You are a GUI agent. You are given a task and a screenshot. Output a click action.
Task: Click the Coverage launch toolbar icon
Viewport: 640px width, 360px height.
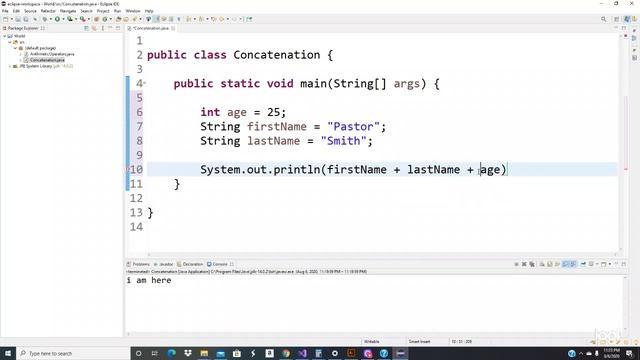pos(70,19)
